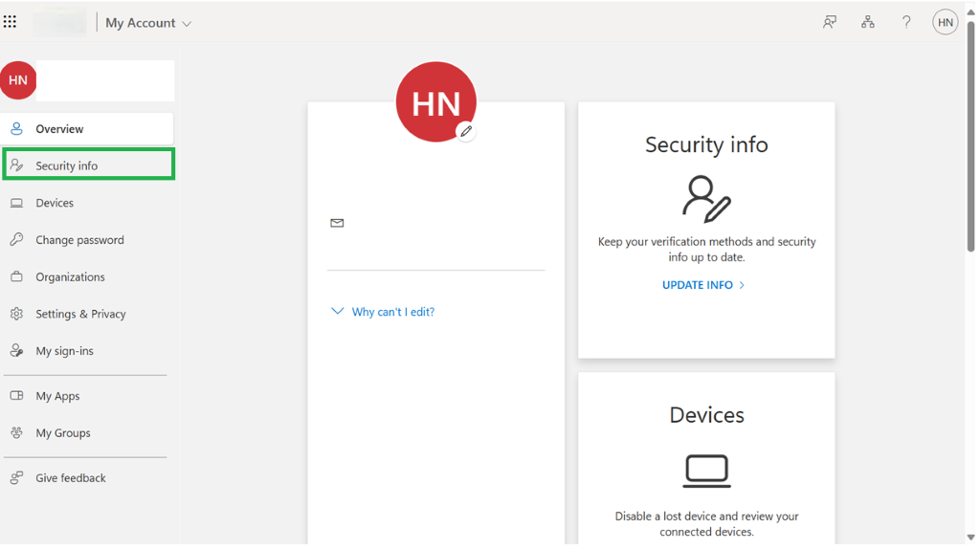
Task: Click the Devices card laptop icon
Action: point(706,471)
